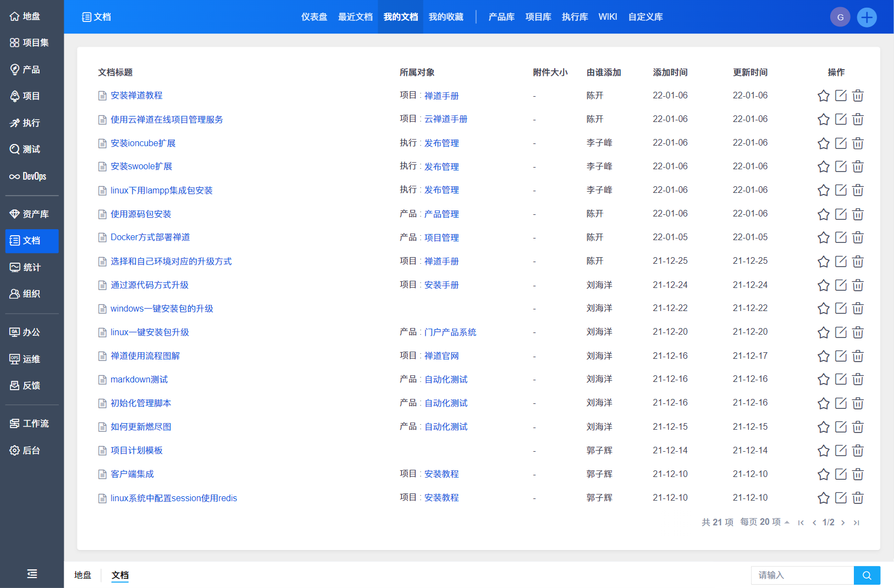Screen dimensions: 894x588
Task: Star the 初始化管理脚本 document
Action: [823, 403]
